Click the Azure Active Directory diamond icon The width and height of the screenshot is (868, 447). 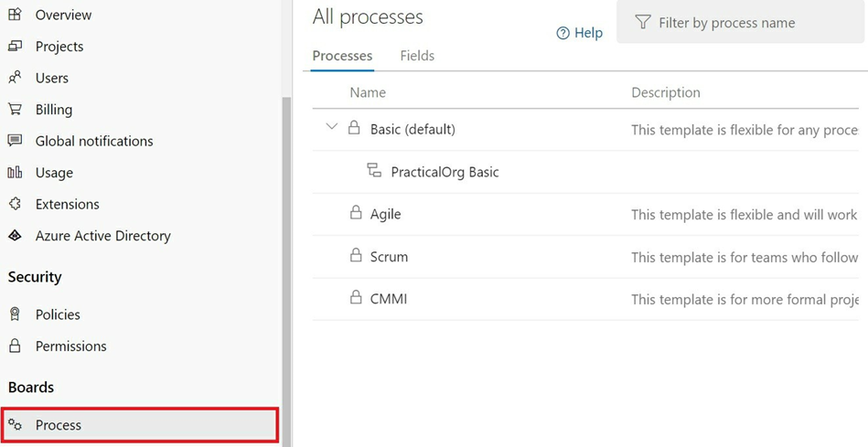(x=15, y=236)
